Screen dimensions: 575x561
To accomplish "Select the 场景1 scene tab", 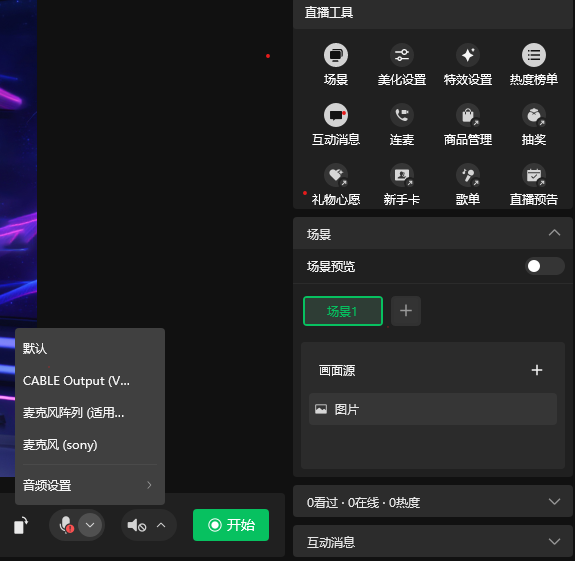I will coord(343,311).
